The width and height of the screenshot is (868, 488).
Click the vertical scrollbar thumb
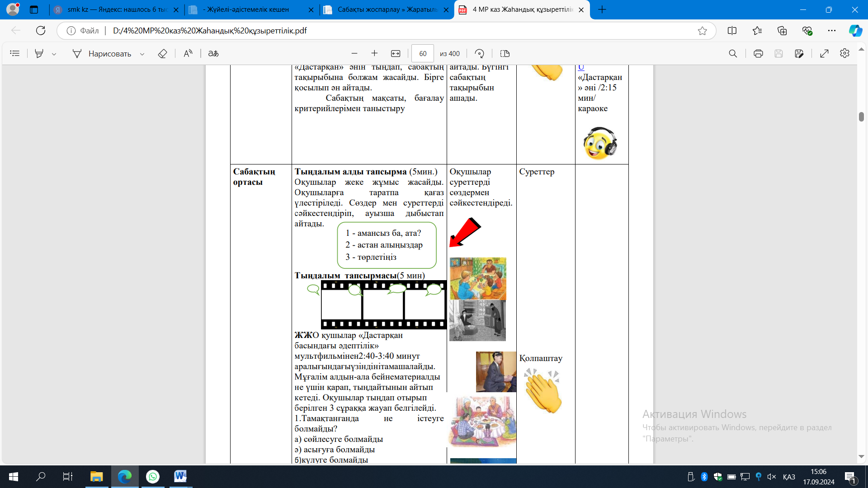[861, 117]
